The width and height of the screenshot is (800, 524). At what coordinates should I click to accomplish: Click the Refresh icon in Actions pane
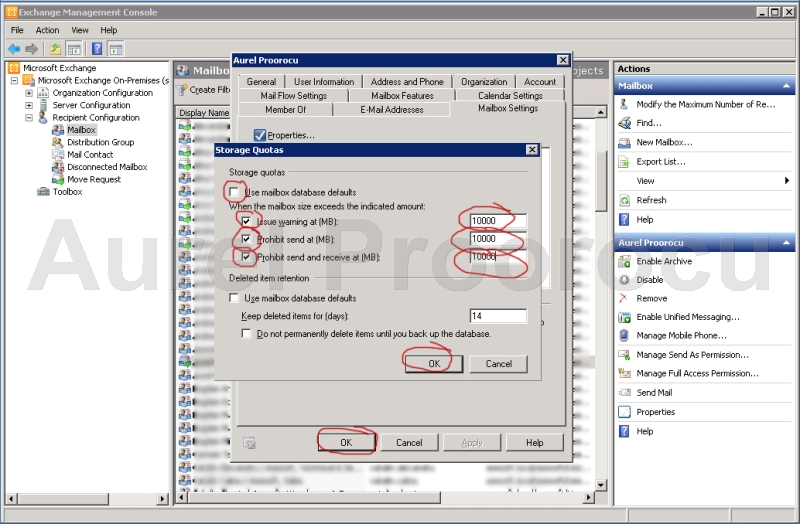click(624, 200)
